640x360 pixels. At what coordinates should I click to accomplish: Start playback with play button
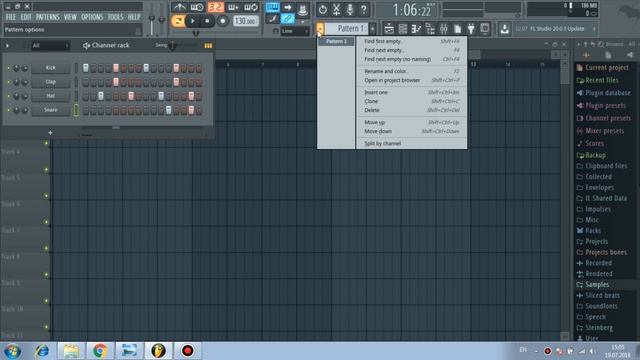pos(193,20)
